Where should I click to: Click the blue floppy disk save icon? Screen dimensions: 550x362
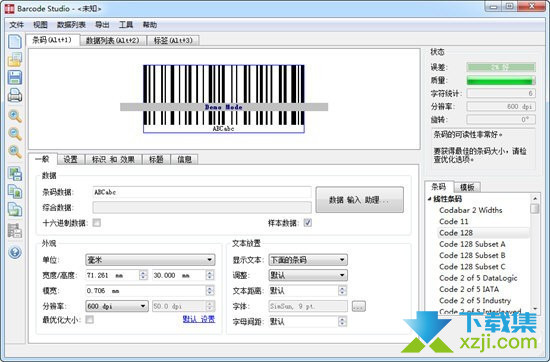click(x=15, y=77)
